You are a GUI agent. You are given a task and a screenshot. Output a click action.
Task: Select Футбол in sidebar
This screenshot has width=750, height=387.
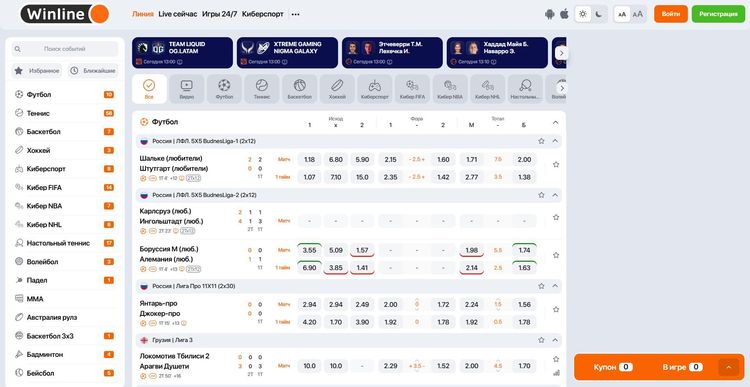pos(65,95)
